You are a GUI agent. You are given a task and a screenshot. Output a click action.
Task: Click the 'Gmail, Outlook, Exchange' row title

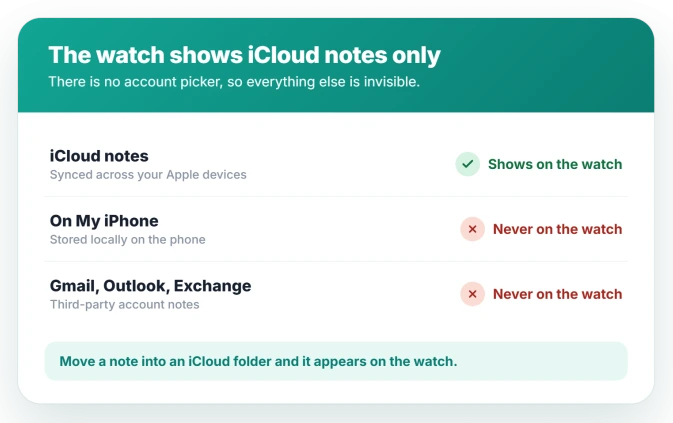click(x=150, y=286)
